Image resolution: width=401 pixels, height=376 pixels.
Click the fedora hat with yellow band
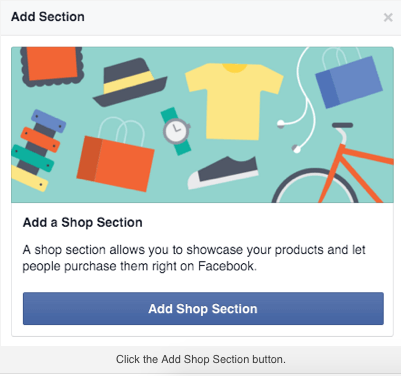(130, 82)
